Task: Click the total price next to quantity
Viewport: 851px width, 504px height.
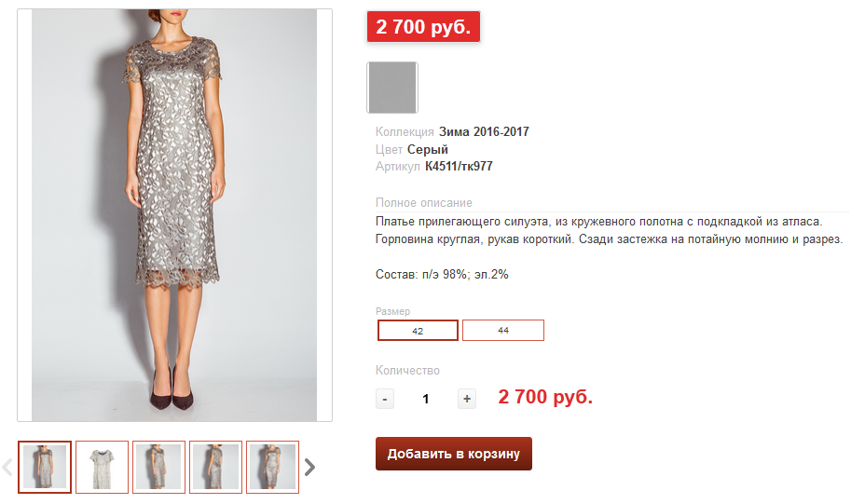Action: pyautogui.click(x=545, y=398)
